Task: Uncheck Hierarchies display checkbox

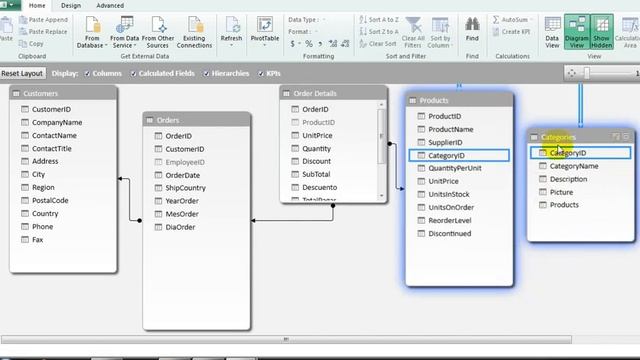Action: click(x=207, y=73)
